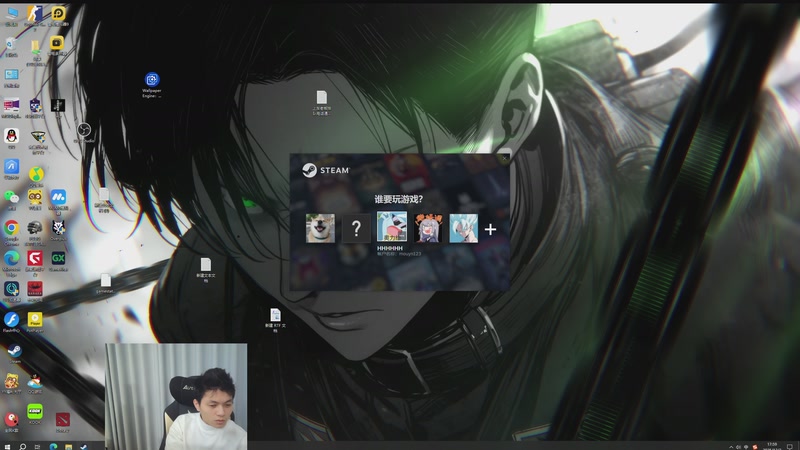Launch Google Chrome from desktop

(11, 232)
